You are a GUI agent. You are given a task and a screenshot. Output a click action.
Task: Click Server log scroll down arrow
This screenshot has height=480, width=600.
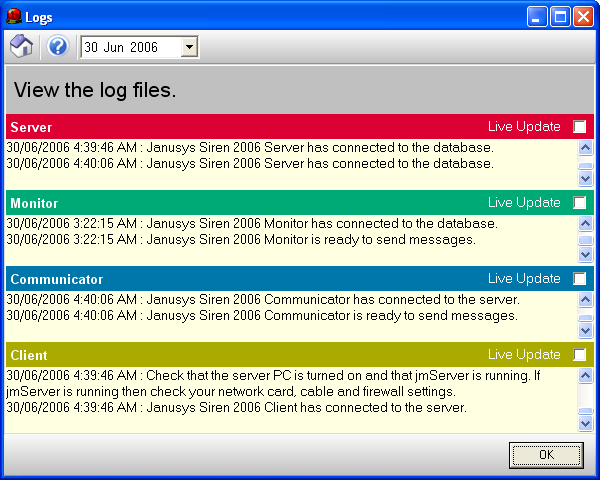(x=585, y=178)
